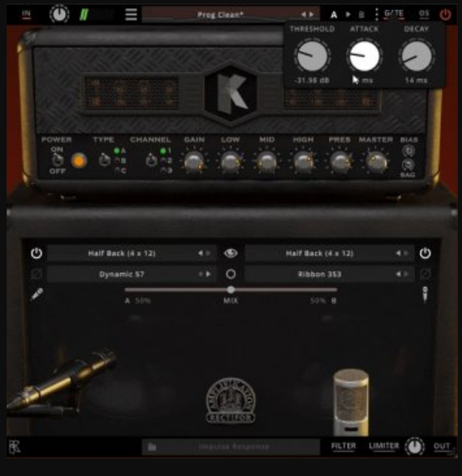Screen dimensions: 462x476
Task: Go to the previous preset arrow
Action: point(304,14)
